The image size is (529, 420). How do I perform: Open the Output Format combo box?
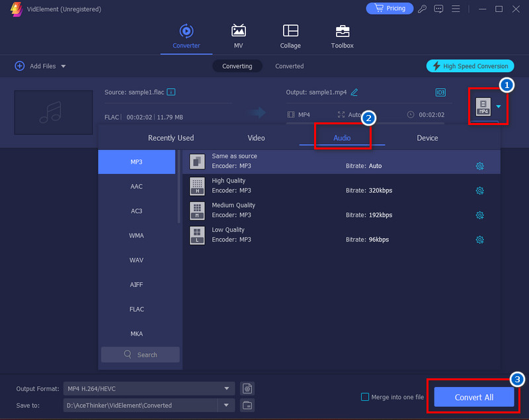coord(149,389)
